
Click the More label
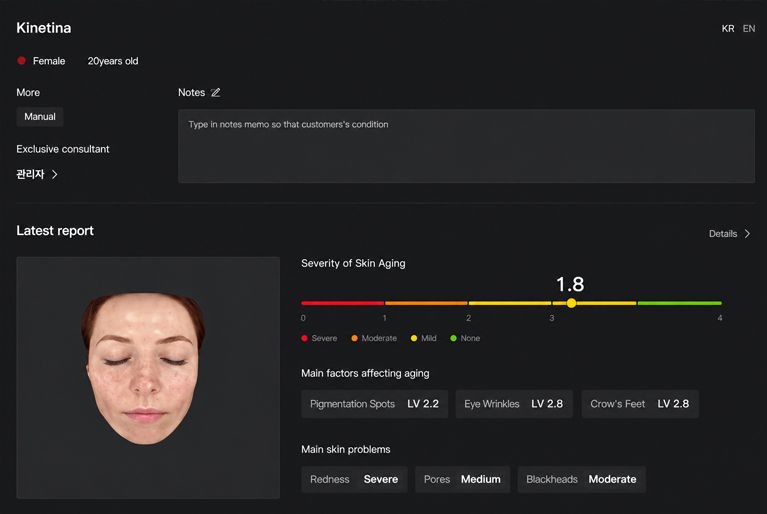pos(28,92)
